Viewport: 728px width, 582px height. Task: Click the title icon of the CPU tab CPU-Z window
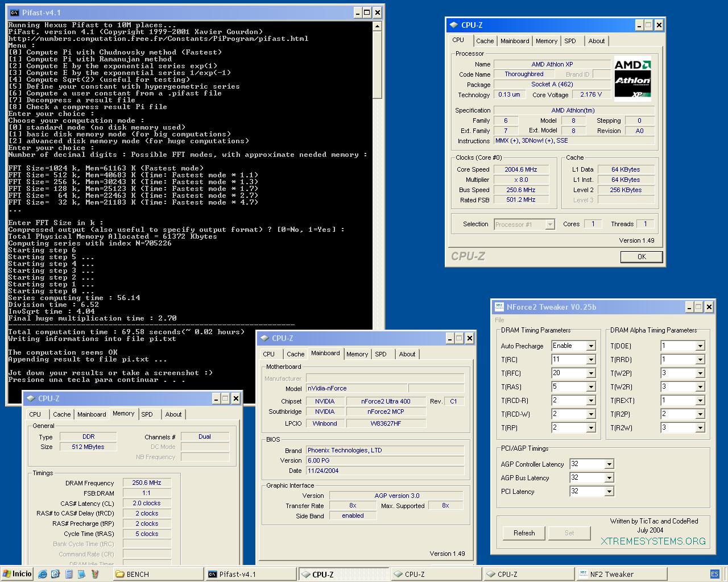point(453,25)
